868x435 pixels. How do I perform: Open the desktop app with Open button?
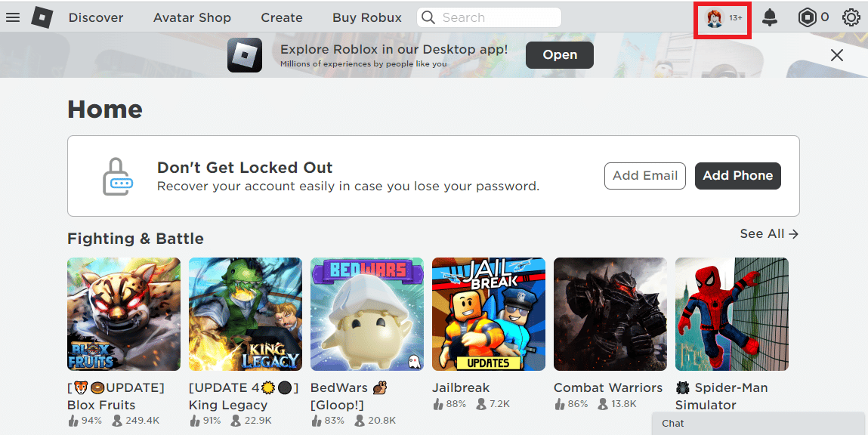(559, 54)
